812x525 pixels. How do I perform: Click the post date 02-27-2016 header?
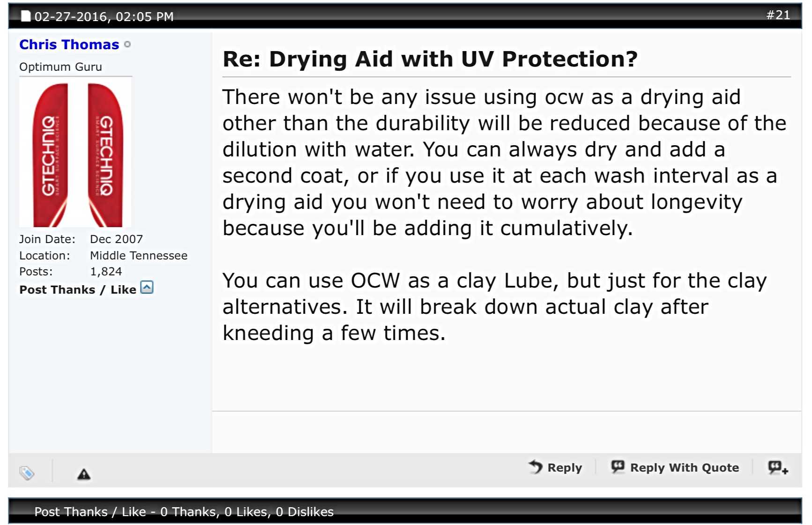[x=104, y=16]
